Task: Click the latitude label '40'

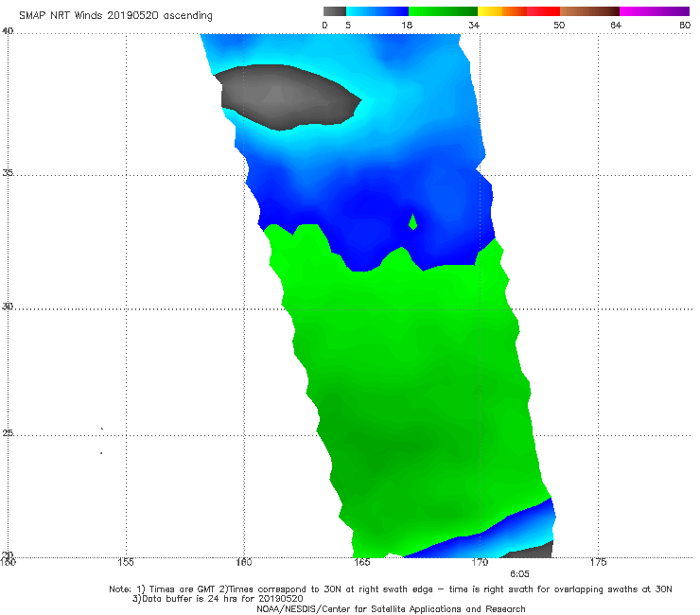Action: [x=8, y=30]
